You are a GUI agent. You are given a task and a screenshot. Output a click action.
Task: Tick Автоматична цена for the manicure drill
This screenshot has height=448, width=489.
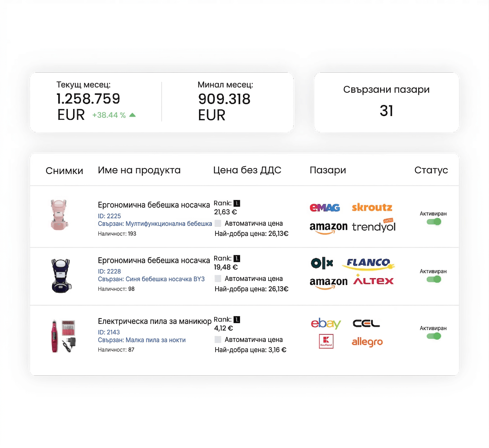pyautogui.click(x=218, y=339)
